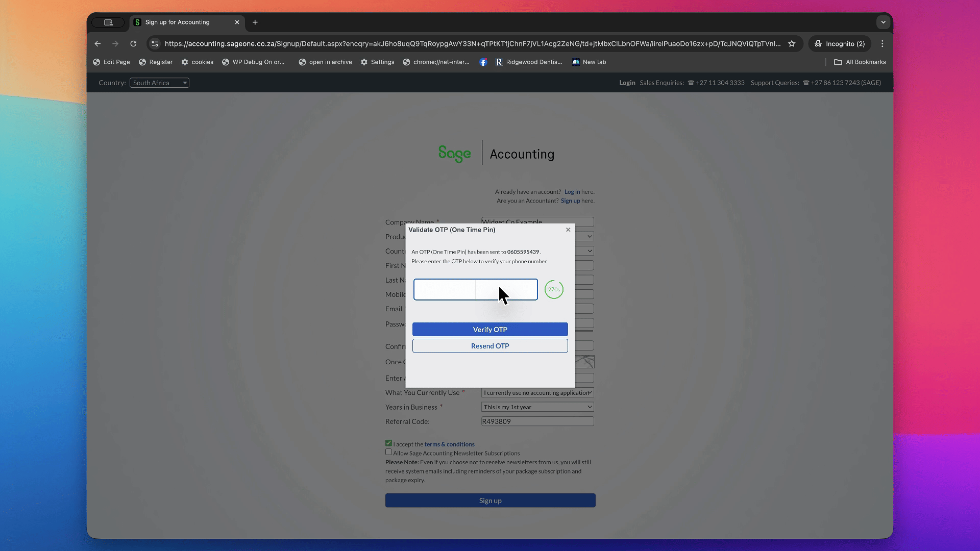Open the Settings bookmark

(x=377, y=62)
